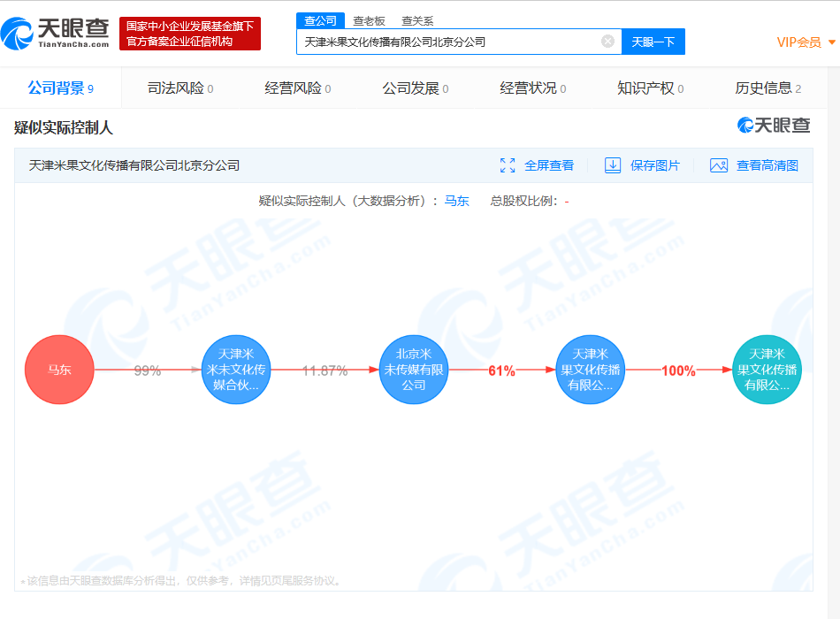The height and width of the screenshot is (619, 840).
Task: Click the 全屏查看 link
Action: 548,165
